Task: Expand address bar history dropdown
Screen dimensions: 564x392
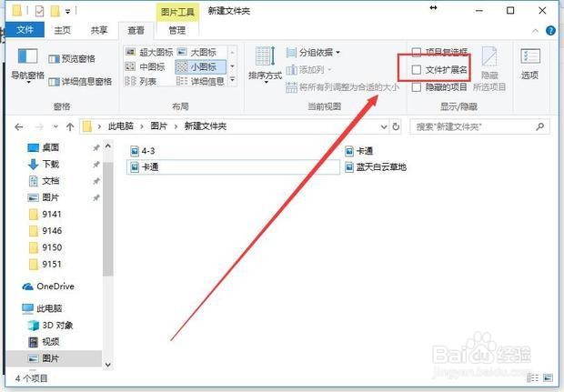Action: [384, 126]
